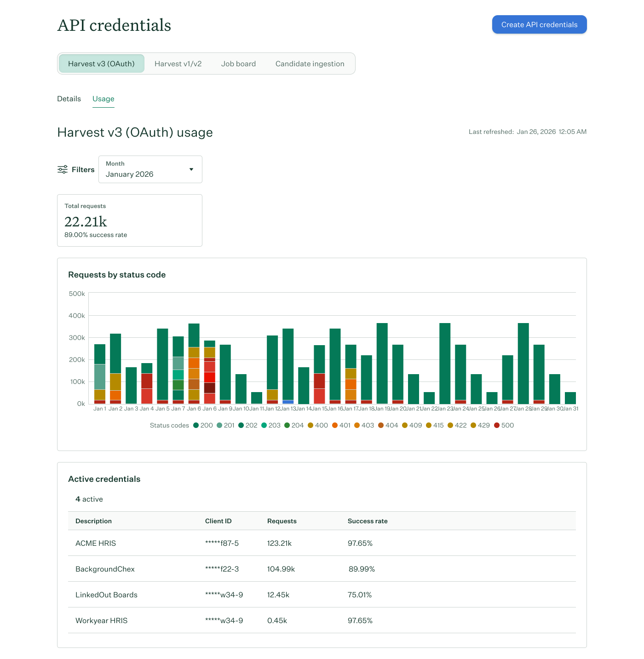Switch to Harvest v1/v2 tab

click(178, 64)
